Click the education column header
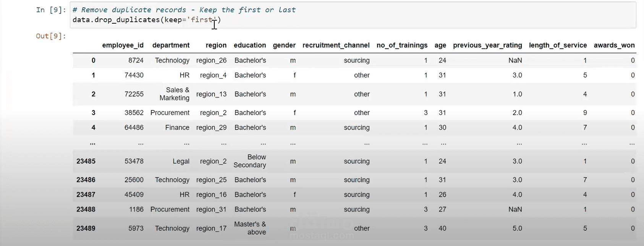This screenshot has height=246, width=644. click(250, 45)
